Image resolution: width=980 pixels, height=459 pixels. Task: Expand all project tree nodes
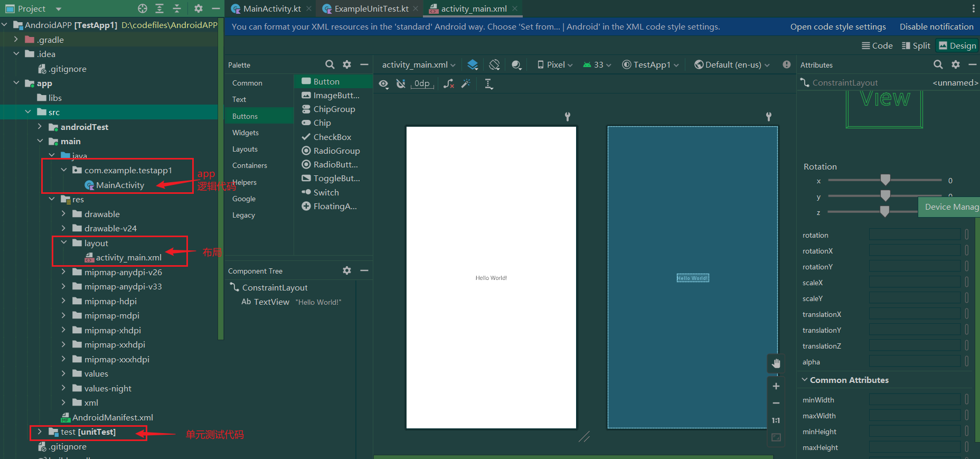click(x=159, y=8)
